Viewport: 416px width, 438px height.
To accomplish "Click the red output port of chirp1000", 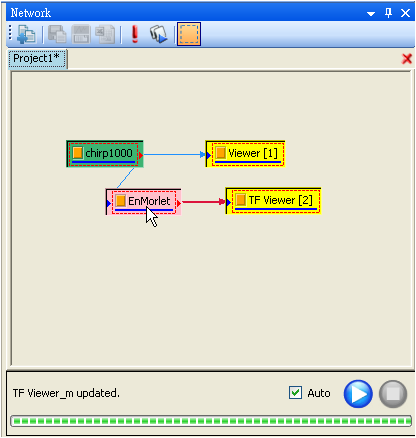I will [x=141, y=155].
